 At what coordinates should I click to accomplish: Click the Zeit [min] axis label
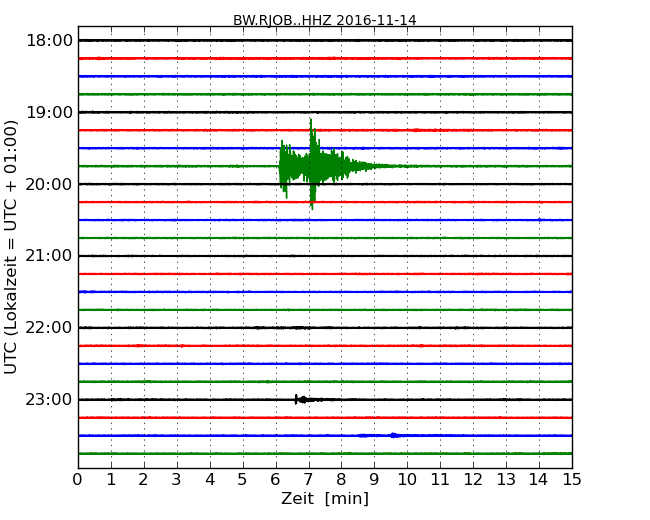pos(325,498)
